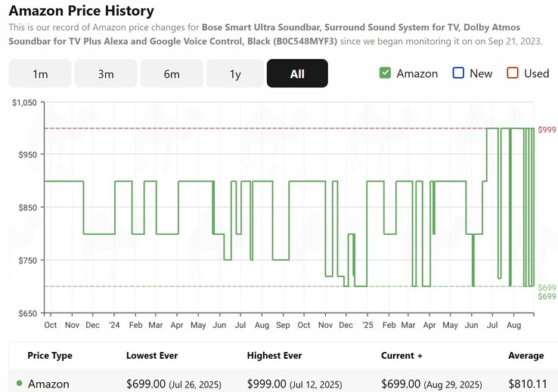Viewport: 558px width, 392px height.
Task: Toggle the Amazon price checkbox
Action: 386,73
